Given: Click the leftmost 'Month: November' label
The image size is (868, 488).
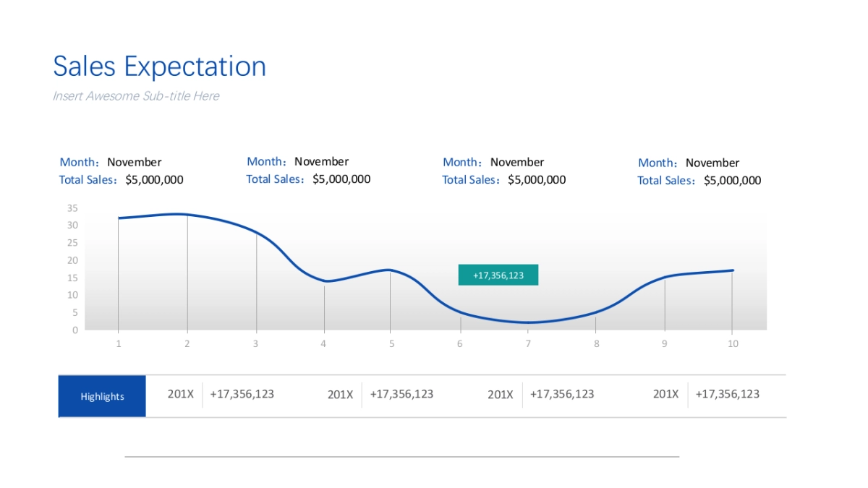Looking at the screenshot, I should (x=111, y=162).
